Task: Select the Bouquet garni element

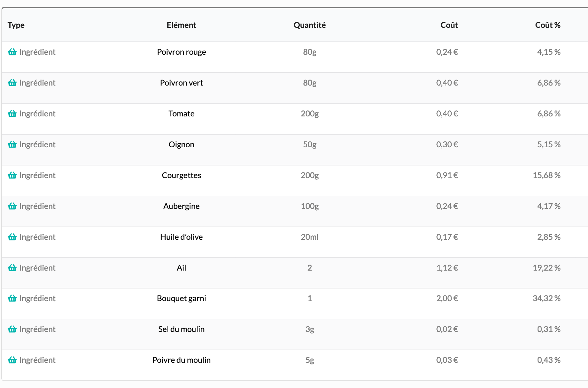Action: (181, 298)
